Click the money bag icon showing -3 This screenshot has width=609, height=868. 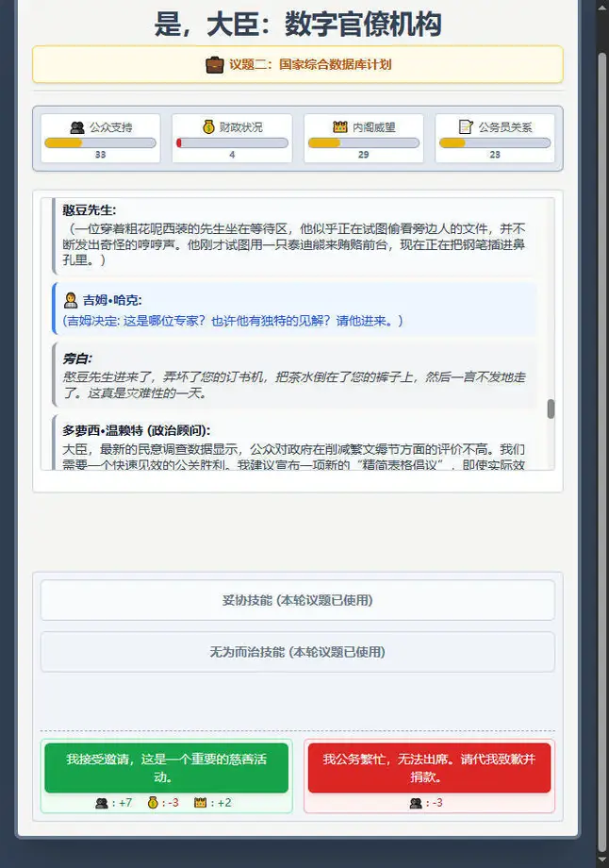tap(153, 803)
